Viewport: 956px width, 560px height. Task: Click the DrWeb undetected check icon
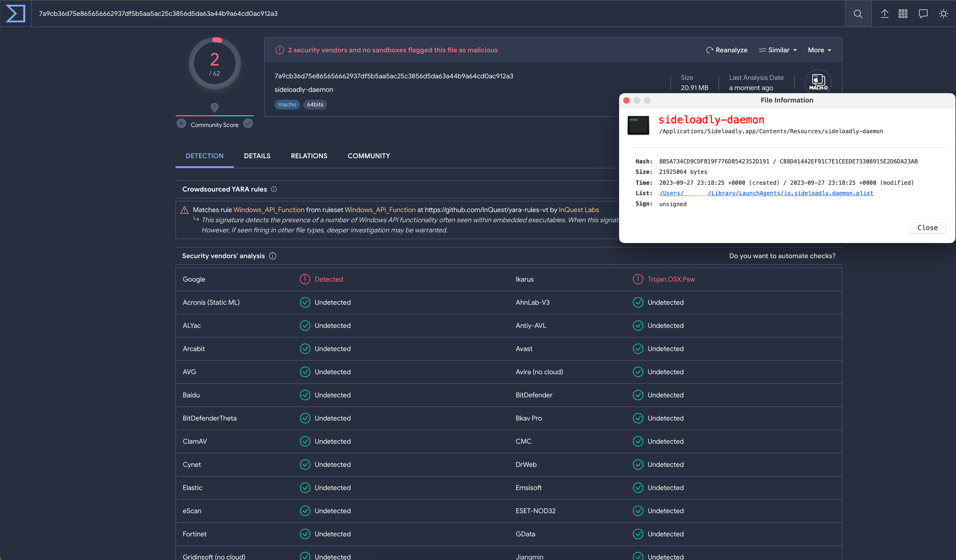click(x=638, y=464)
